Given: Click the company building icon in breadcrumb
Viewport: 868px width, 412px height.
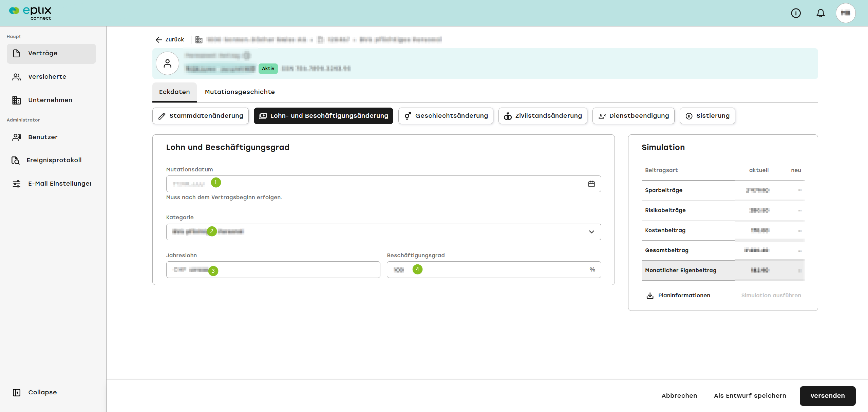Looking at the screenshot, I should click(199, 40).
